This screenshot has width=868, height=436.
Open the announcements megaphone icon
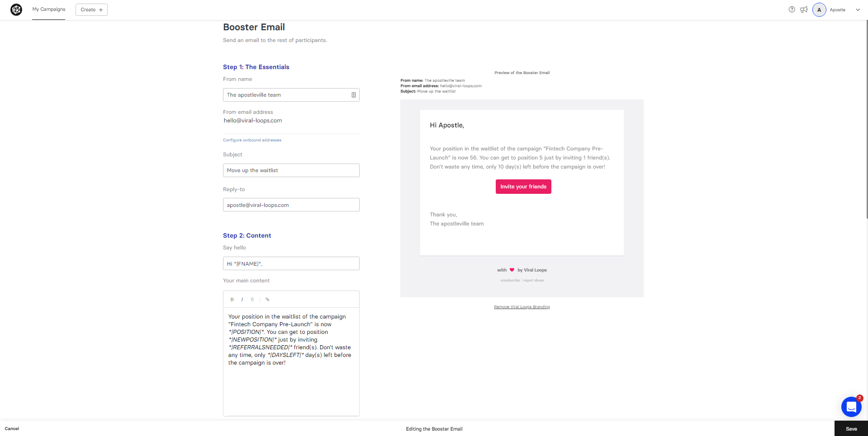(804, 9)
